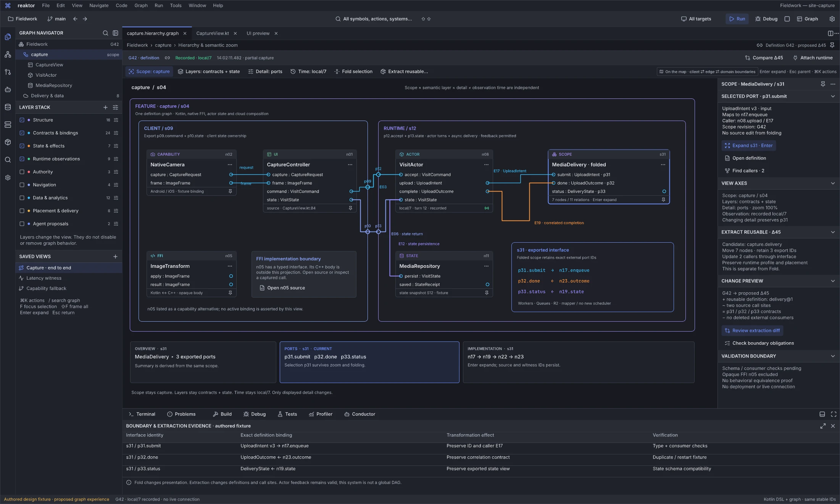Open the database icon in the left activity bar

8,107
